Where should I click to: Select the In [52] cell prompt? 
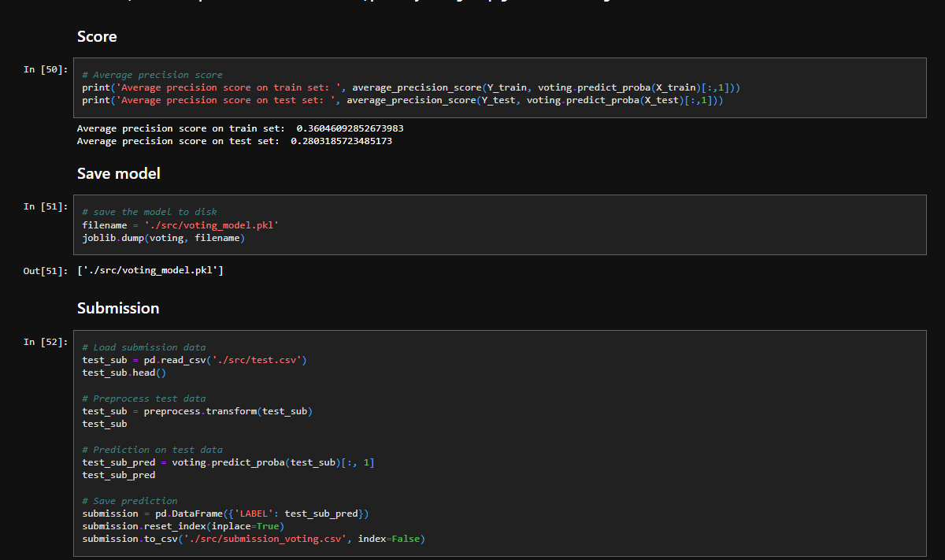[45, 342]
